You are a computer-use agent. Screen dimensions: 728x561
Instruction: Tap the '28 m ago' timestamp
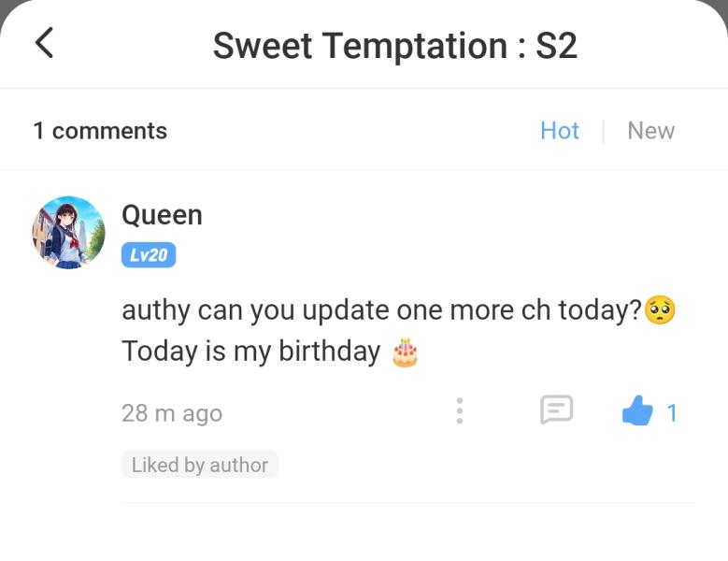[x=172, y=413]
